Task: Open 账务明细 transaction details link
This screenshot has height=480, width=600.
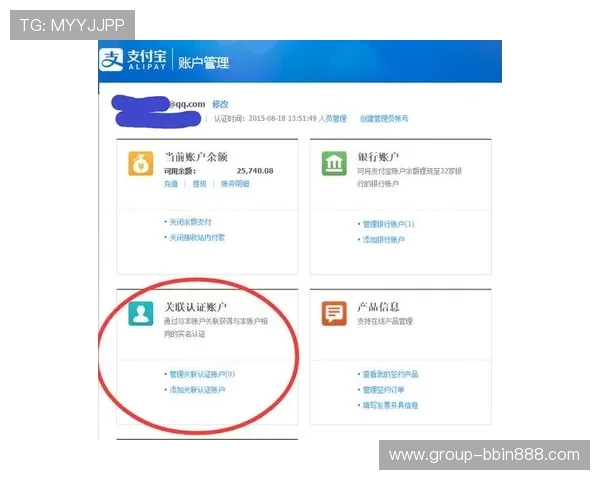Action: [x=235, y=184]
